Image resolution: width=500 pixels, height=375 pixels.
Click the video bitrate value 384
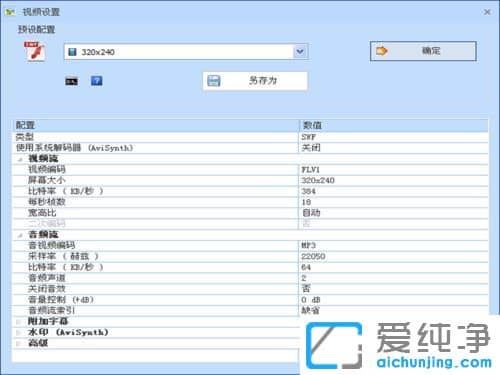click(x=309, y=191)
